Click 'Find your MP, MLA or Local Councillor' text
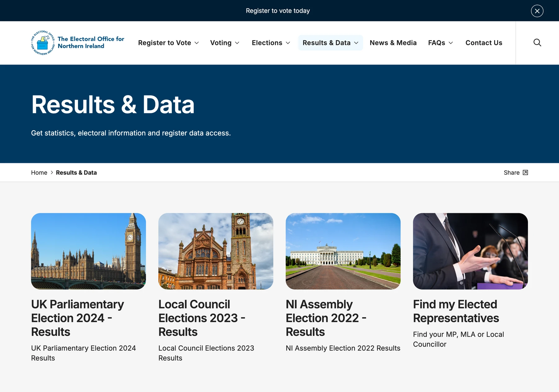This screenshot has height=392, width=559. pos(458,339)
